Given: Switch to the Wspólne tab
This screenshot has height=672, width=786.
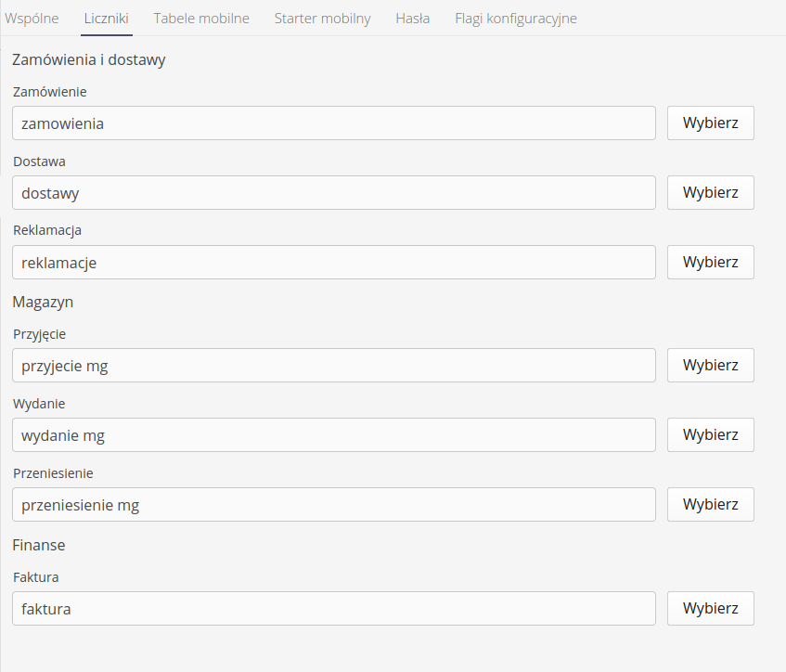Looking at the screenshot, I should coord(32,19).
